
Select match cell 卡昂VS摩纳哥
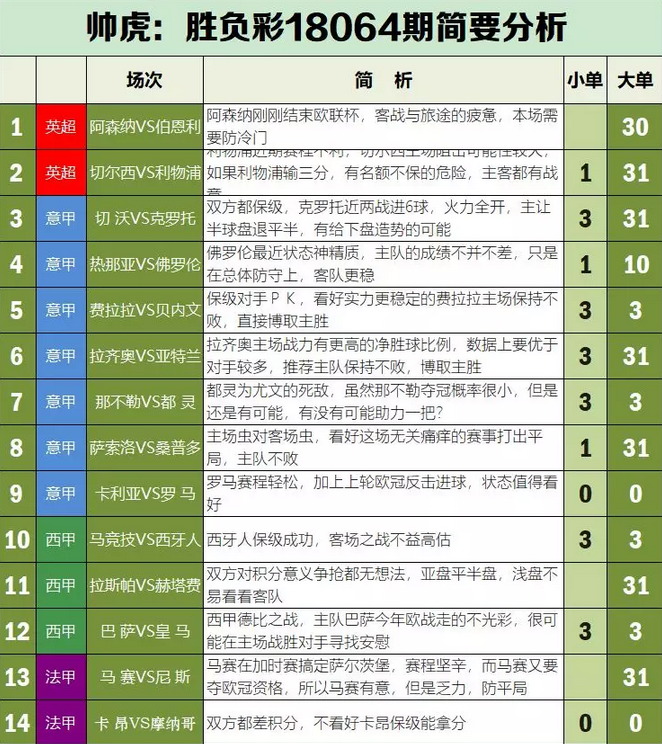tap(145, 723)
